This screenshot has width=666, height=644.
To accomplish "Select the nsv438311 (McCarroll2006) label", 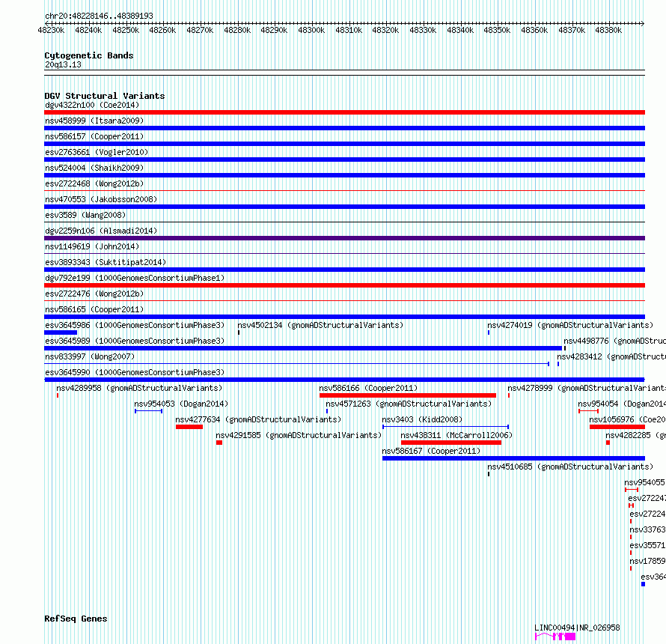I will point(456,435).
